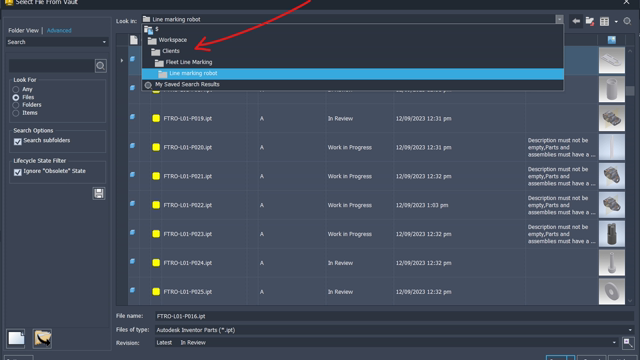The width and height of the screenshot is (640, 360).
Task: Click thumbnail of FTRO-L01-P020.ipt
Action: (x=611, y=147)
